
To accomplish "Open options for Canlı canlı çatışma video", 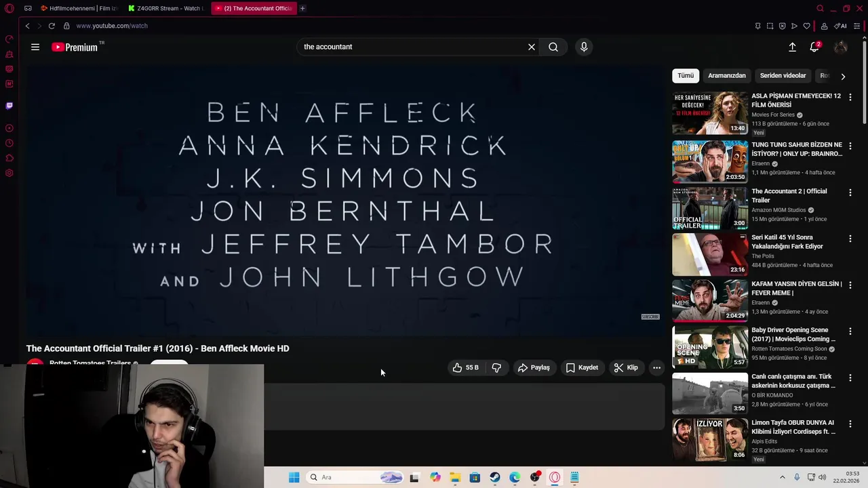I will 850,378.
